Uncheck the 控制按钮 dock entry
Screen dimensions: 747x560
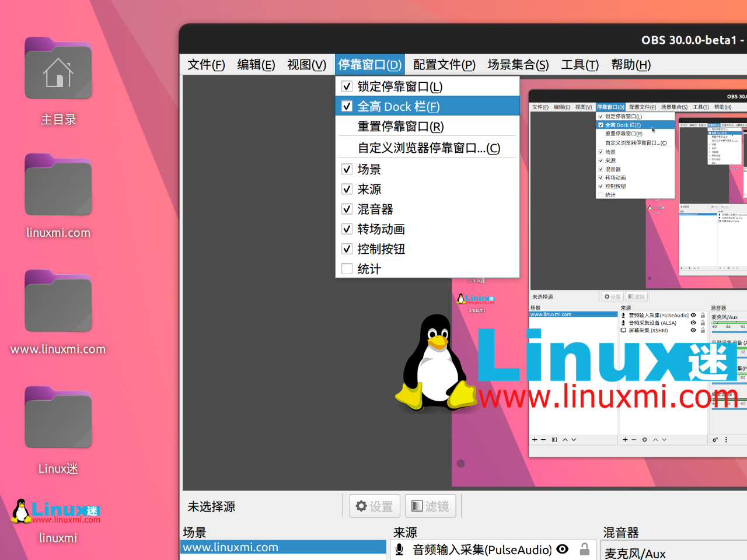coord(347,249)
